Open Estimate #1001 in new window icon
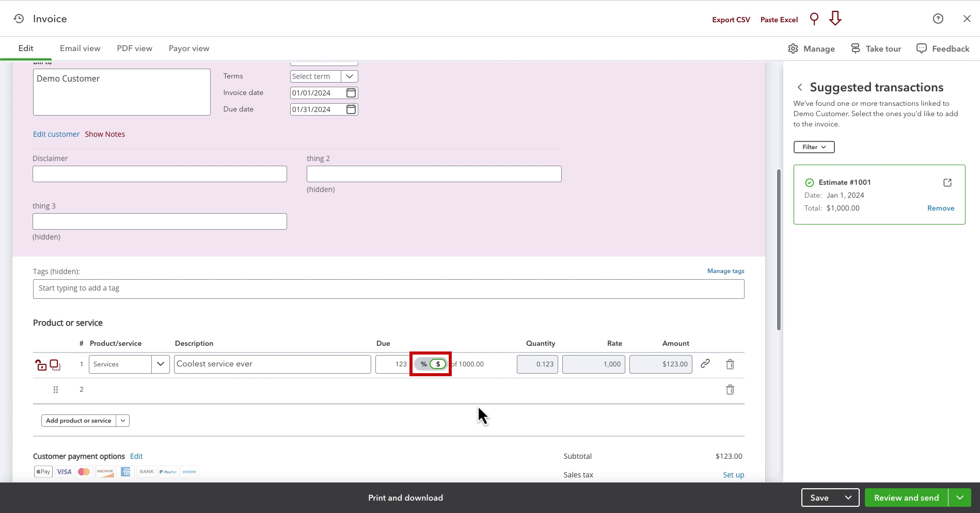This screenshot has height=513, width=980. (x=947, y=183)
